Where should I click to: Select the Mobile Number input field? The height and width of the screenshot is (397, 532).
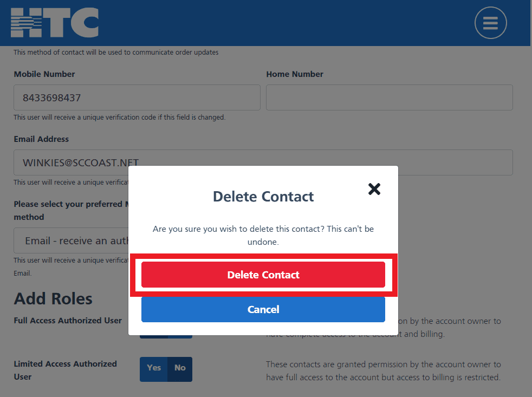(137, 97)
